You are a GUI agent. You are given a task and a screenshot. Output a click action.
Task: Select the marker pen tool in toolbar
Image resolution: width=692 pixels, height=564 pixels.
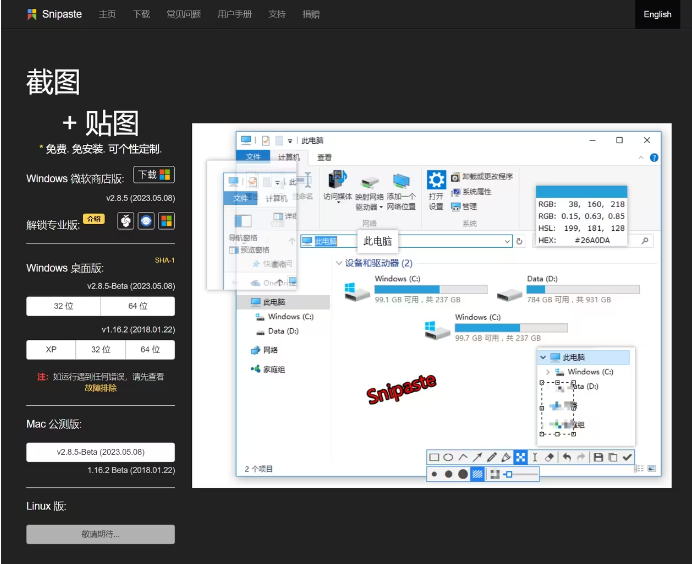(x=506, y=457)
